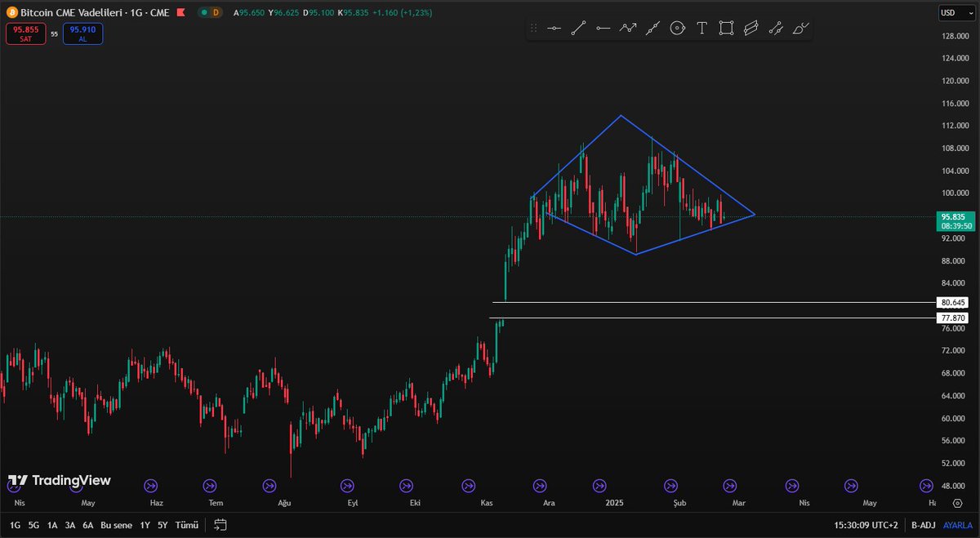Click the red flag next to CME

pos(180,13)
